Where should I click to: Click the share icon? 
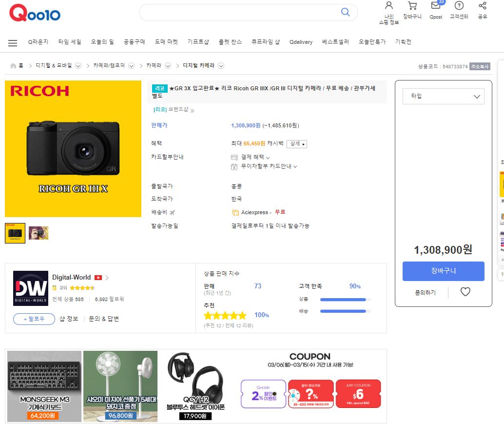click(x=483, y=5)
